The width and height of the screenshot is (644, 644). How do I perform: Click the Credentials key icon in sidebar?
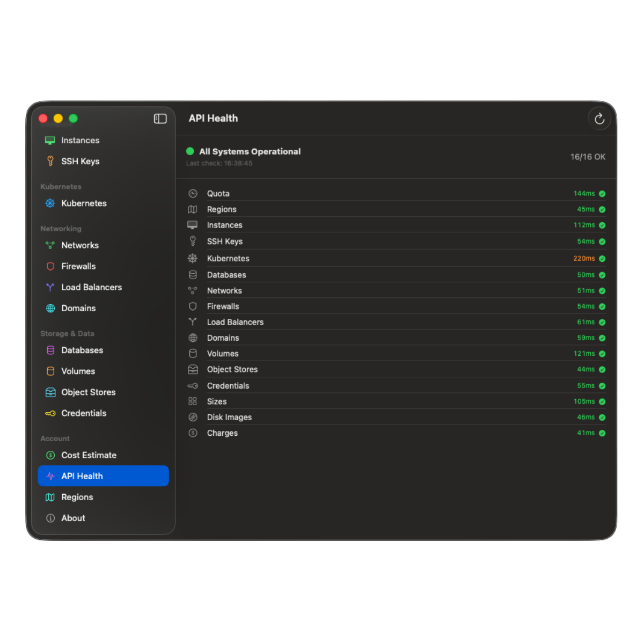[x=50, y=413]
